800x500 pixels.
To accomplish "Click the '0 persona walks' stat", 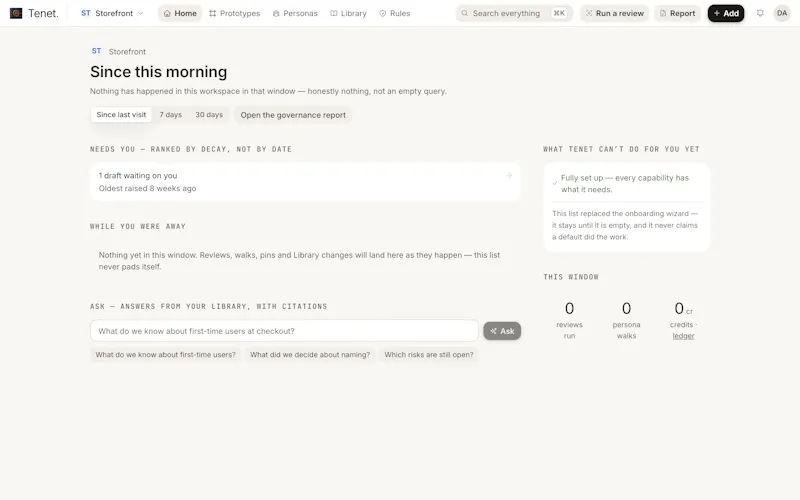I will click(x=627, y=320).
